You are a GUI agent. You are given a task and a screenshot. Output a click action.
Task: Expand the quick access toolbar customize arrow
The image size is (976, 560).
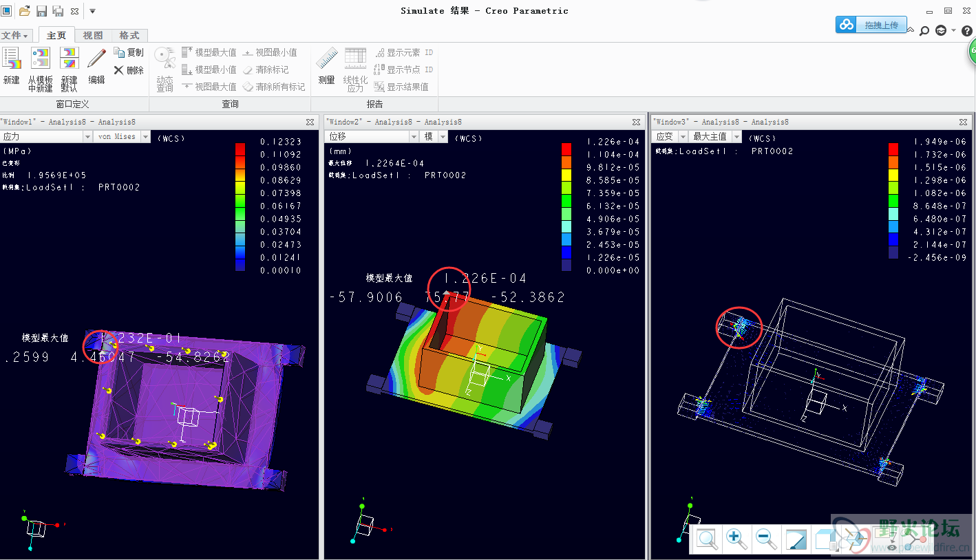tap(92, 11)
